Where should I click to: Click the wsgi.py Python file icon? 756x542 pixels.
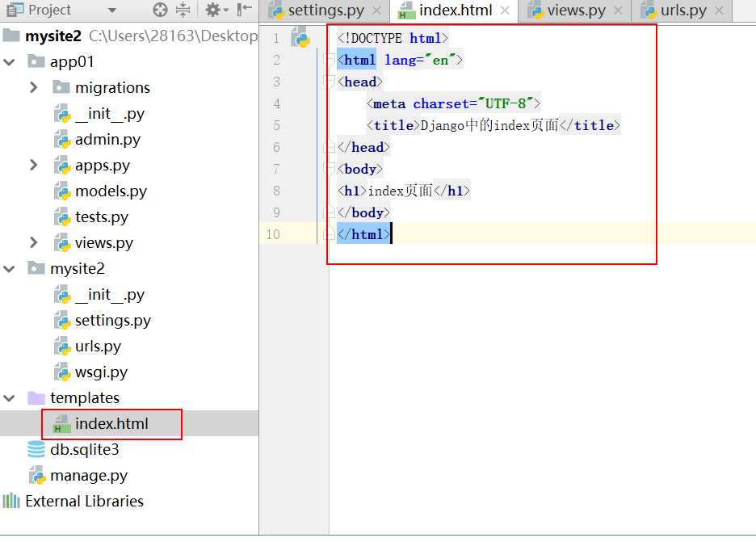pyautogui.click(x=62, y=372)
